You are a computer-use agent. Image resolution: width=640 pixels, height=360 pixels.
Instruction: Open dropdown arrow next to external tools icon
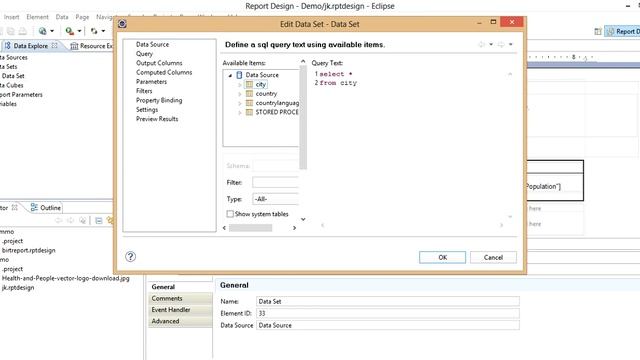point(103,31)
